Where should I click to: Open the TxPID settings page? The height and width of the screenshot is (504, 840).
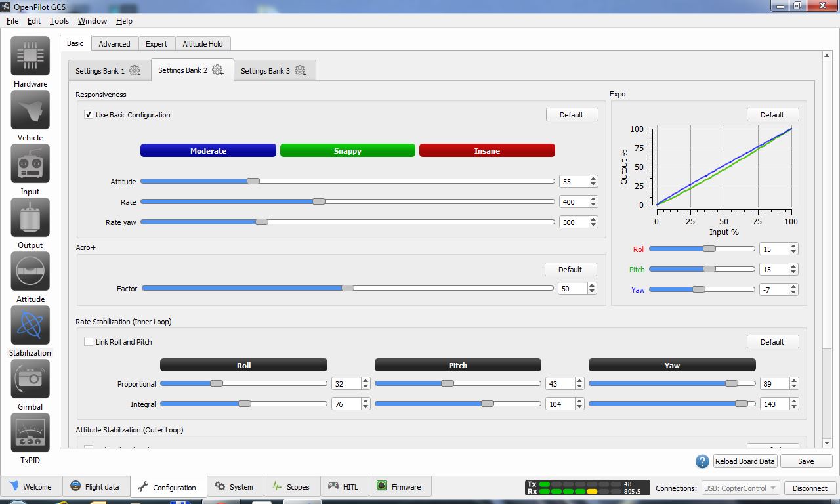[30, 439]
